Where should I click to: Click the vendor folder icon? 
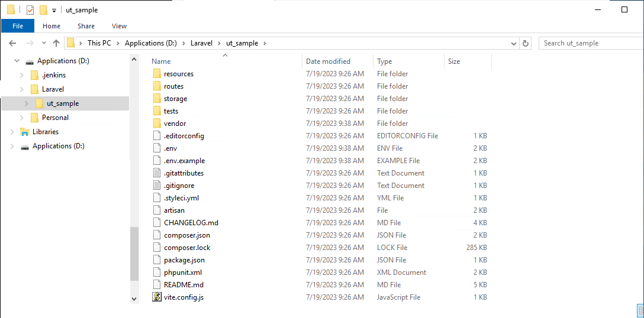point(156,123)
